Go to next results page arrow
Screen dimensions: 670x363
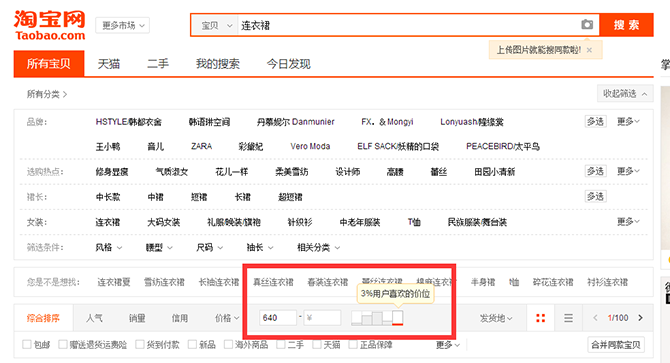tap(640, 318)
